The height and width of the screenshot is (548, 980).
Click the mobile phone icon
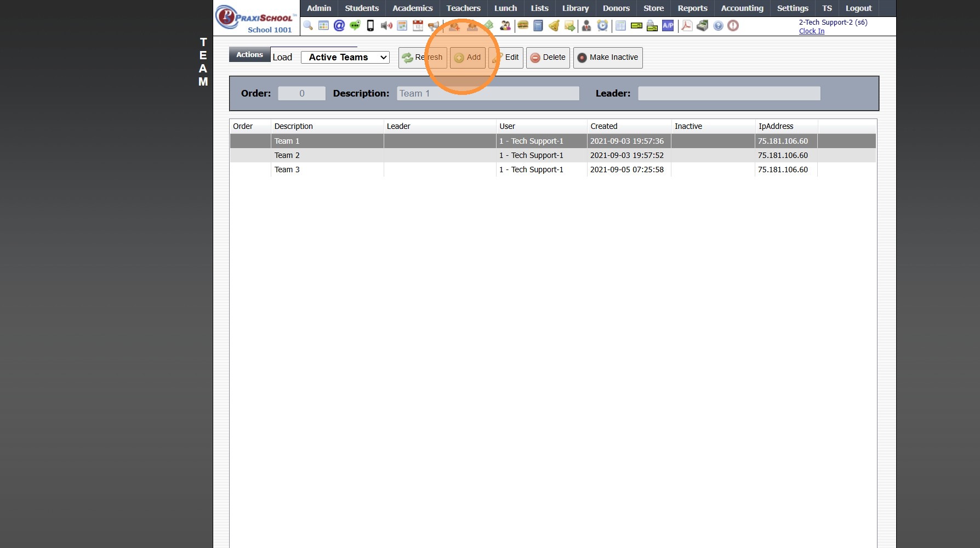371,26
